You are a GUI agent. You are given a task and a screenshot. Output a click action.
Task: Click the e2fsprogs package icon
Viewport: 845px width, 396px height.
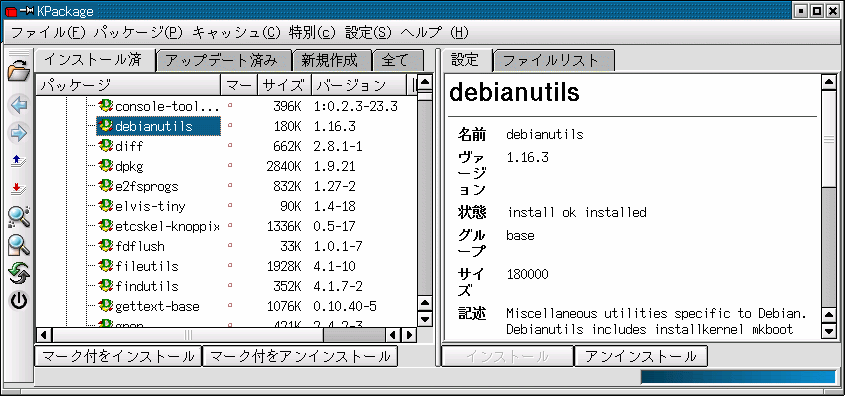106,186
